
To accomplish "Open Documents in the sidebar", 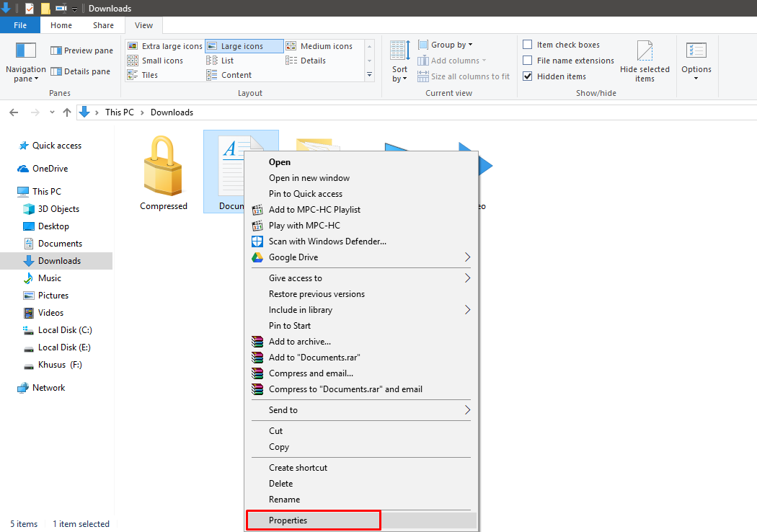I will 60,244.
